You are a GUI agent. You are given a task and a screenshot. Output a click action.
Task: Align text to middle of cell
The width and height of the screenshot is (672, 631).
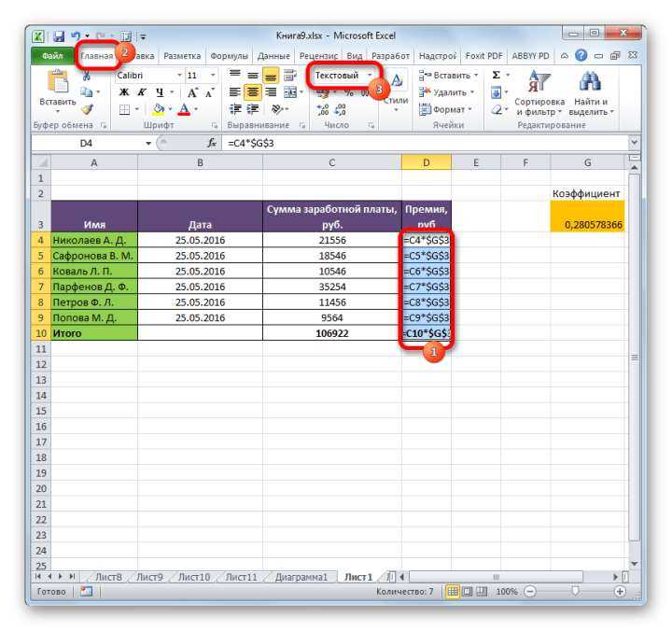[x=252, y=76]
